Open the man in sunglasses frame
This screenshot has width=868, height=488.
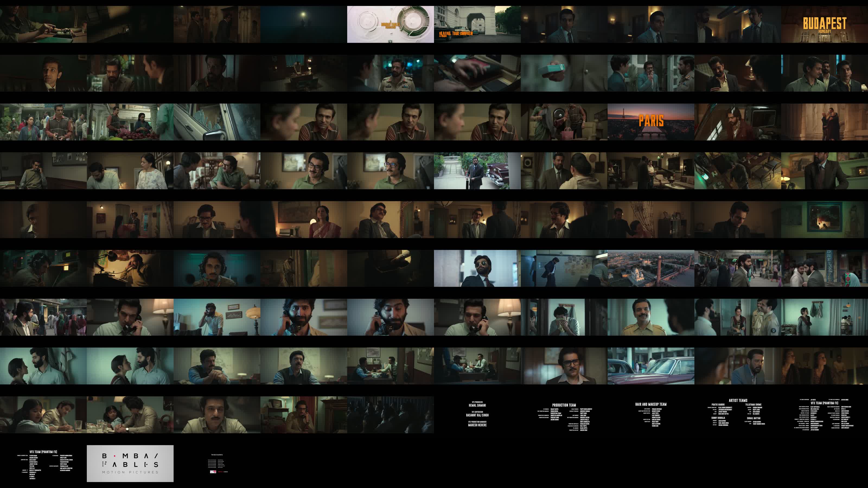(477, 268)
